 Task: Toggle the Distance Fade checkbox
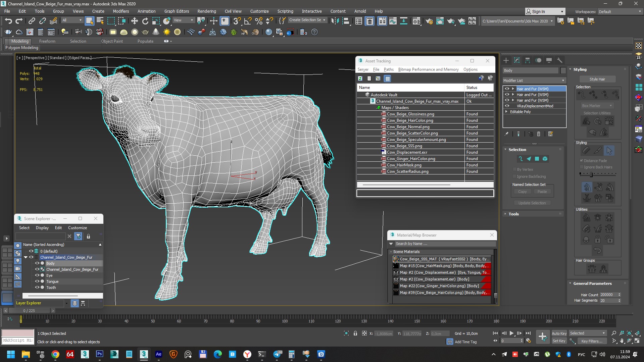(x=582, y=161)
